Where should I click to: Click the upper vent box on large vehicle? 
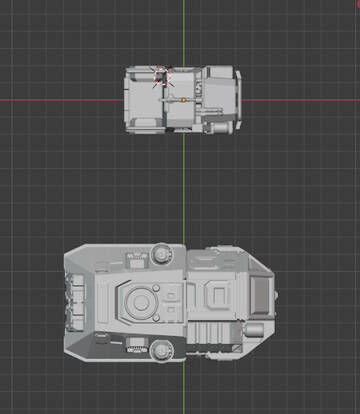point(136,260)
